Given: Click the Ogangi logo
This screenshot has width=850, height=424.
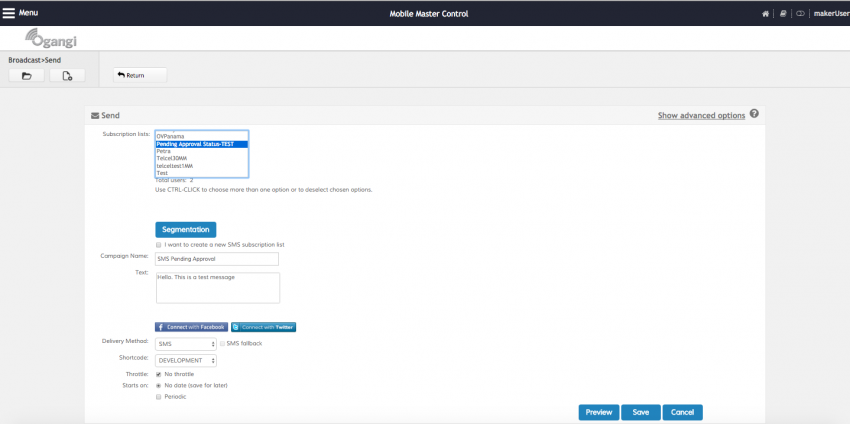Looking at the screenshot, I should pos(50,41).
